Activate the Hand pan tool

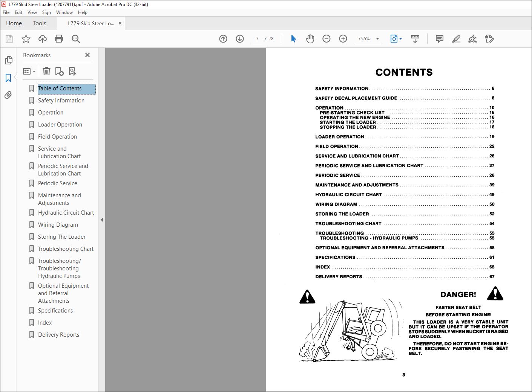point(310,39)
